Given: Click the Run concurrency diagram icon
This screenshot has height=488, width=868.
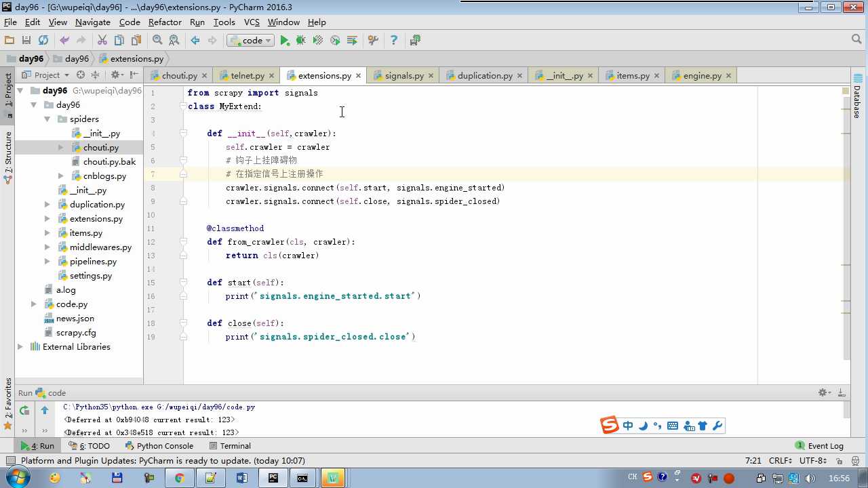Looking at the screenshot, I should click(352, 41).
